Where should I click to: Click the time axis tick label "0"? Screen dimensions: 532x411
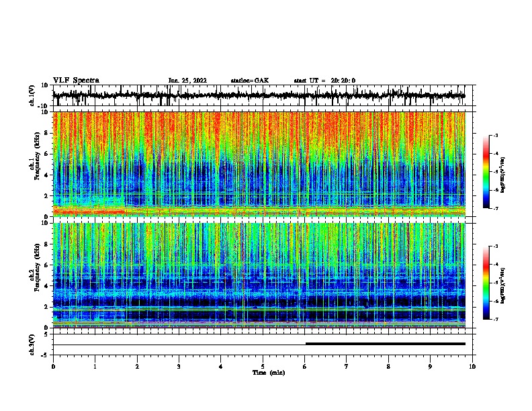pos(53,367)
